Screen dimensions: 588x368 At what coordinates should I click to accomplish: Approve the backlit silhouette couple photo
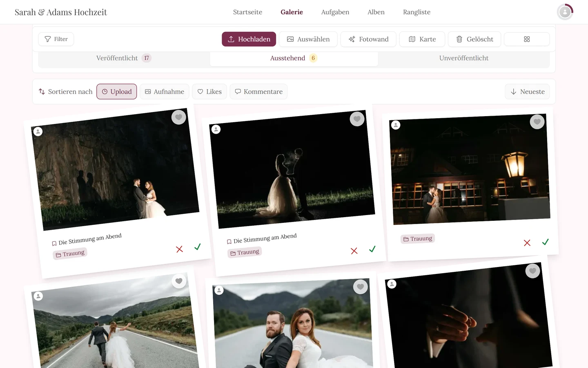[372, 249]
